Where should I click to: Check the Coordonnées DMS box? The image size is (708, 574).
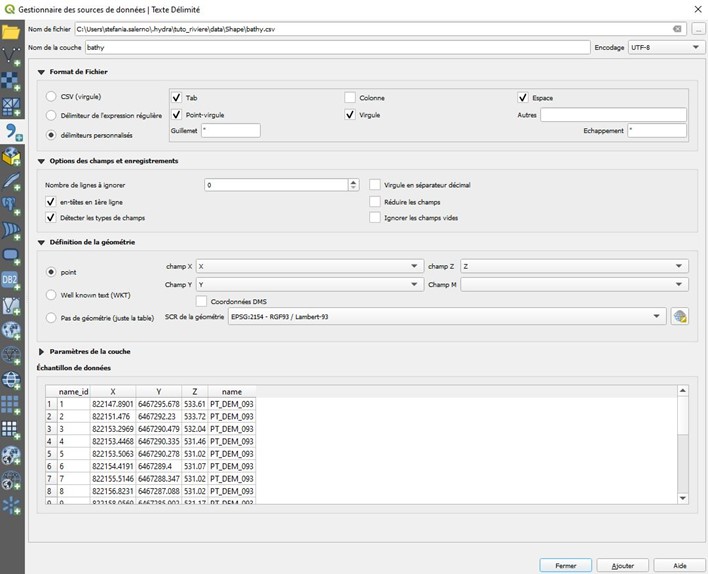point(201,301)
